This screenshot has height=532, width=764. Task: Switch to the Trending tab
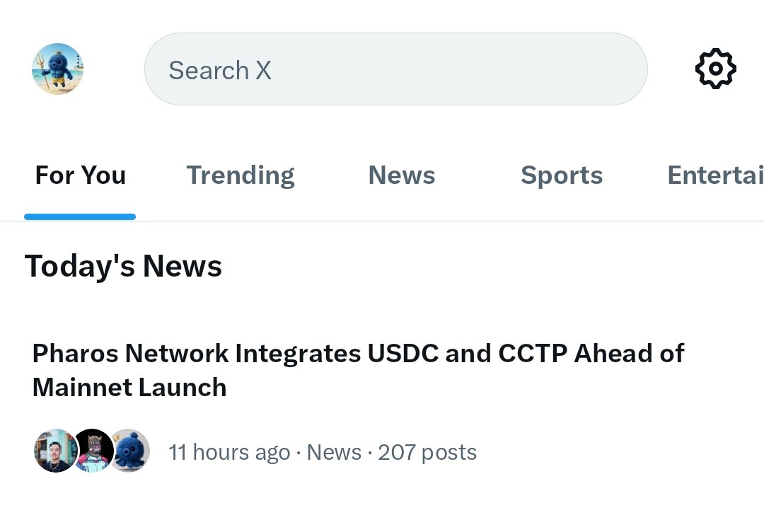240,175
